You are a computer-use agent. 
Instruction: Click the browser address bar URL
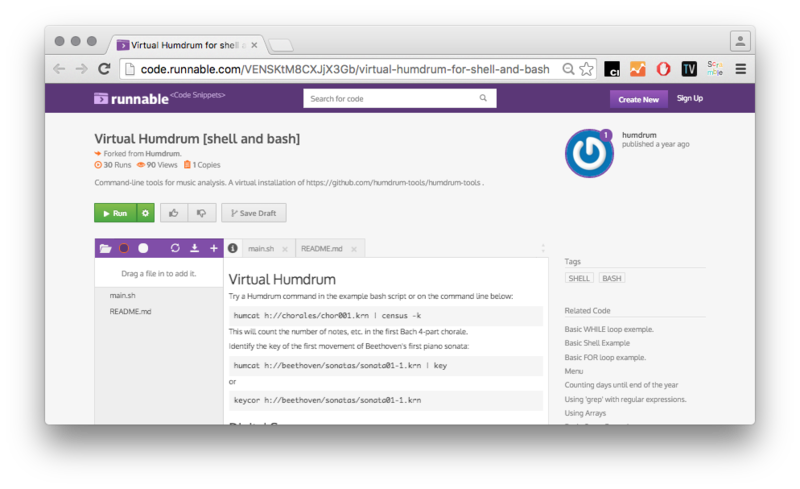coord(345,69)
